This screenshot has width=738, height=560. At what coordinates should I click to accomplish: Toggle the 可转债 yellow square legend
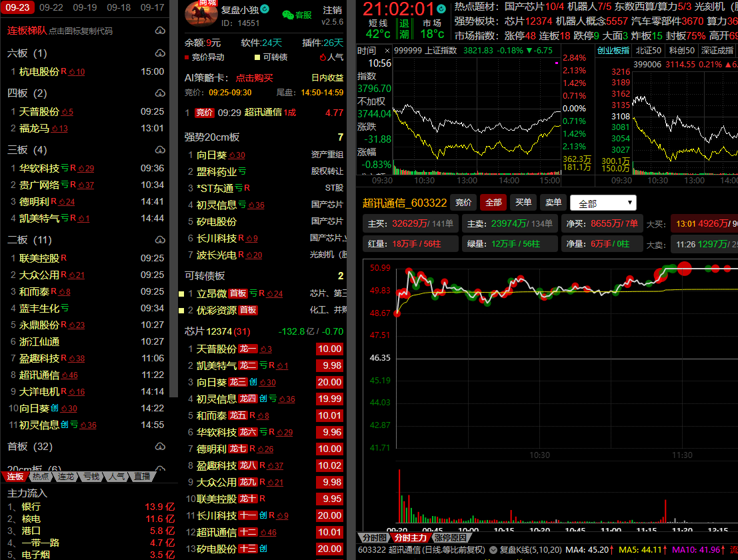pos(257,57)
